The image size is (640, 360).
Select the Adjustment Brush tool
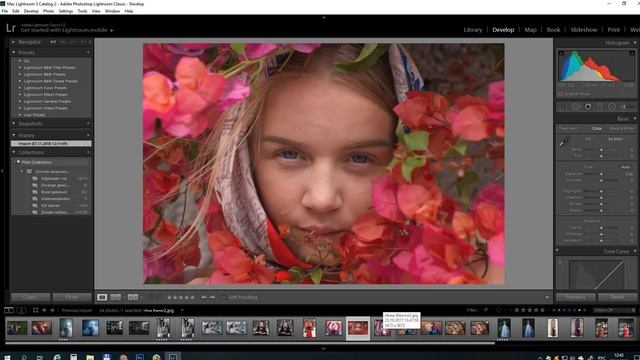(627, 107)
